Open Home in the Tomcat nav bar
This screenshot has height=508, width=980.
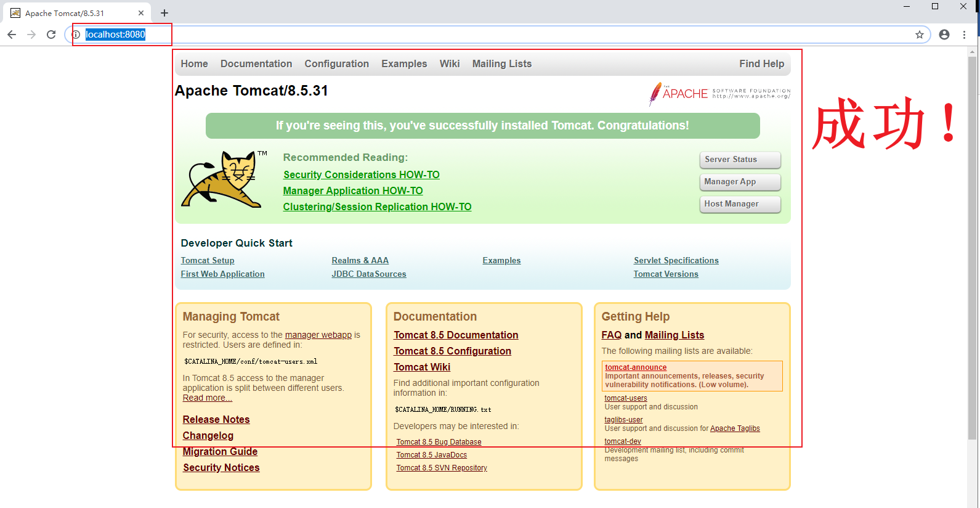(194, 63)
